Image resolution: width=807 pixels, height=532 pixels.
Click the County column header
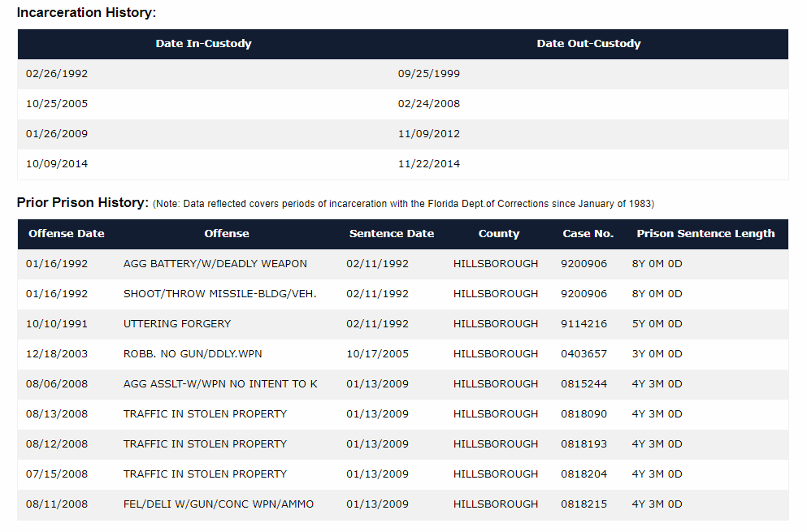click(499, 234)
